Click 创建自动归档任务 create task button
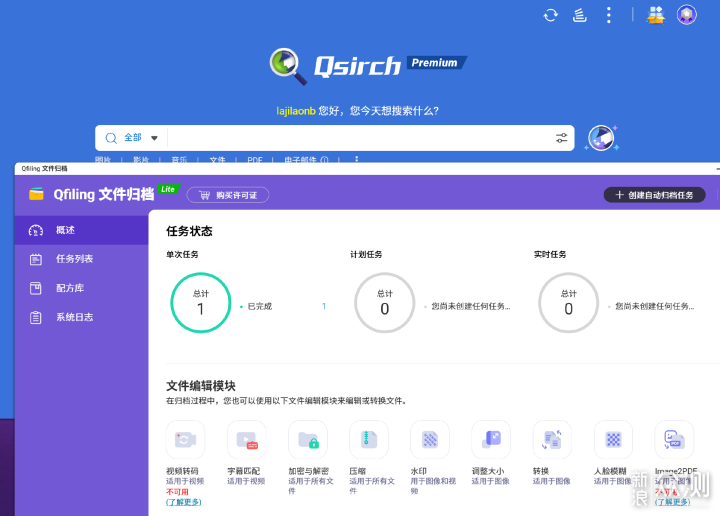Screen dimensions: 720x516 tap(654, 195)
